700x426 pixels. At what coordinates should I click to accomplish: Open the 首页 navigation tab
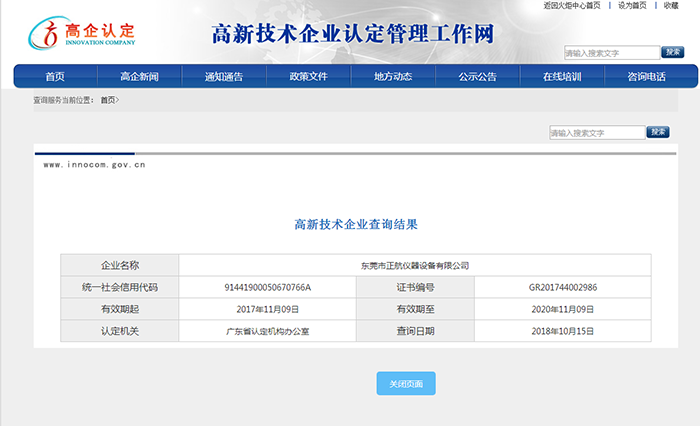(55, 76)
